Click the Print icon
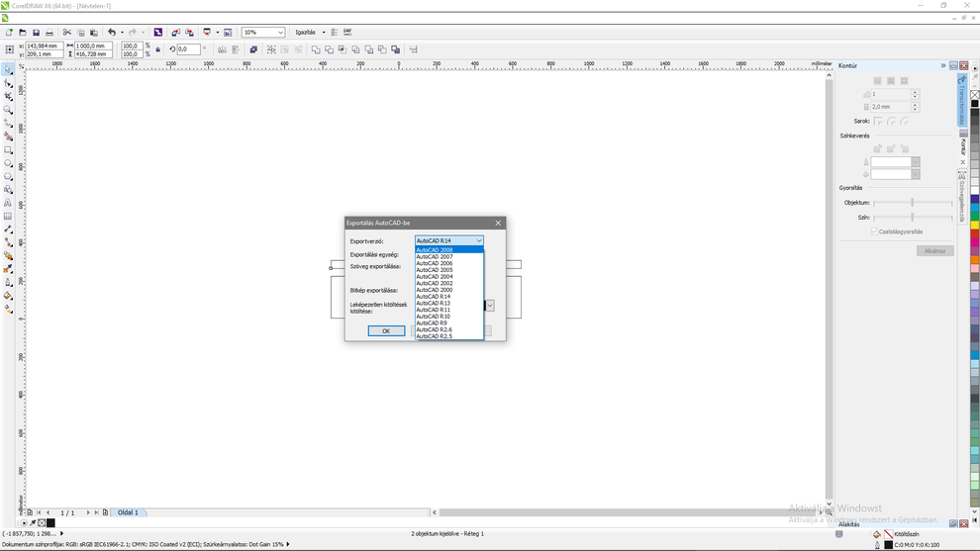 pyautogui.click(x=49, y=33)
